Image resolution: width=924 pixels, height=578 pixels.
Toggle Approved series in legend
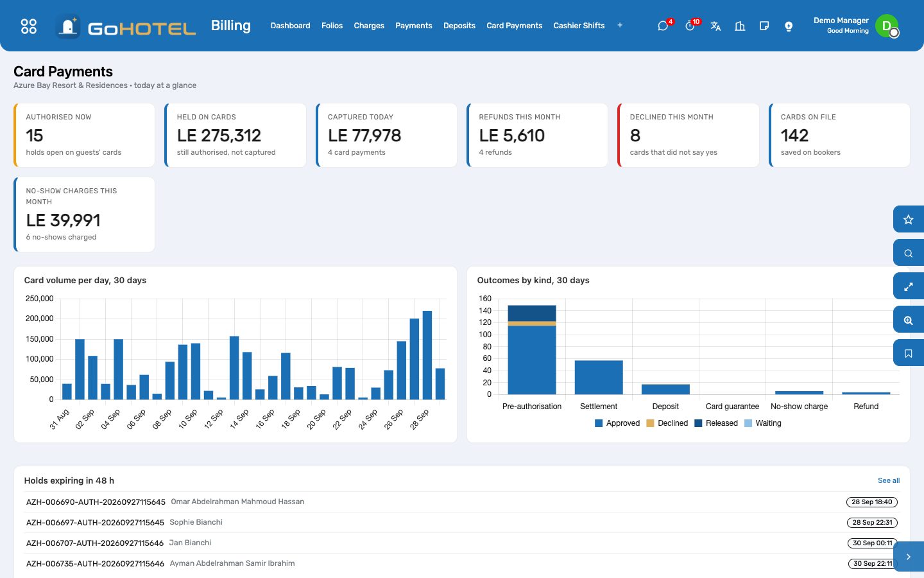[617, 423]
